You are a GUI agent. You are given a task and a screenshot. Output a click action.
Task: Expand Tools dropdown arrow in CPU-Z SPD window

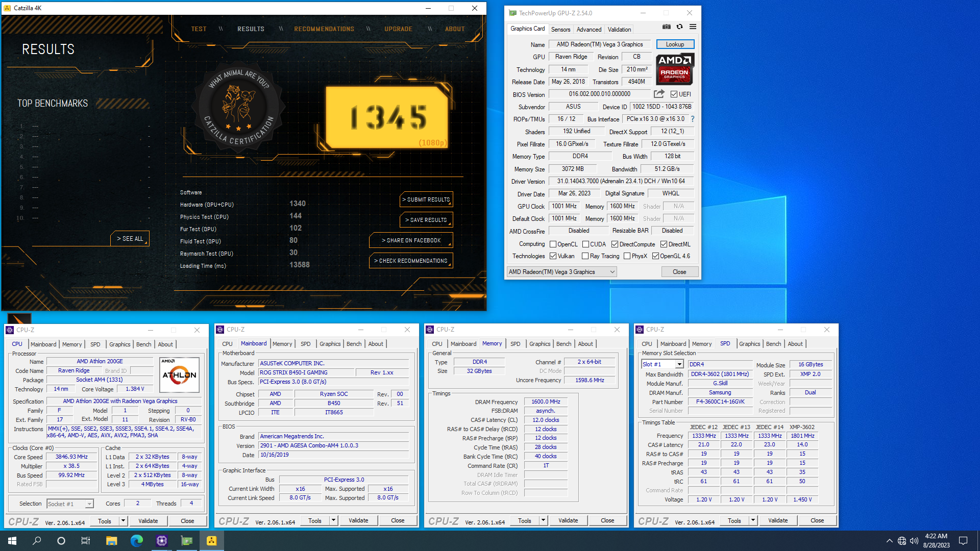(x=753, y=520)
